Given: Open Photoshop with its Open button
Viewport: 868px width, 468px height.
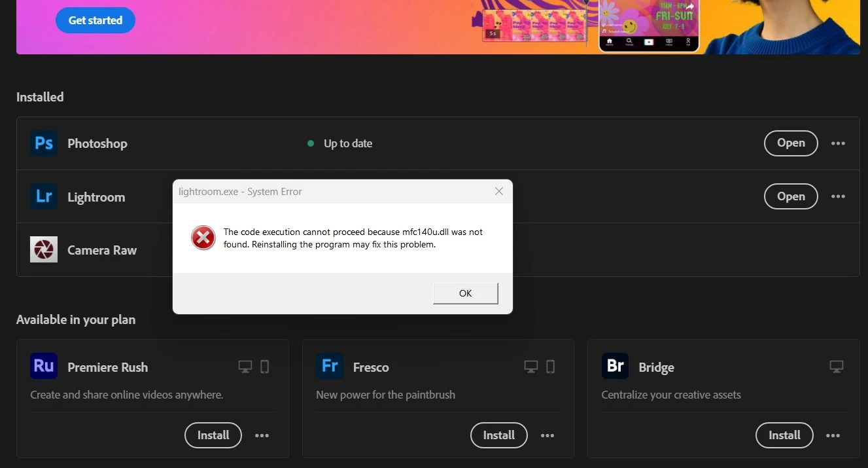Looking at the screenshot, I should (791, 143).
